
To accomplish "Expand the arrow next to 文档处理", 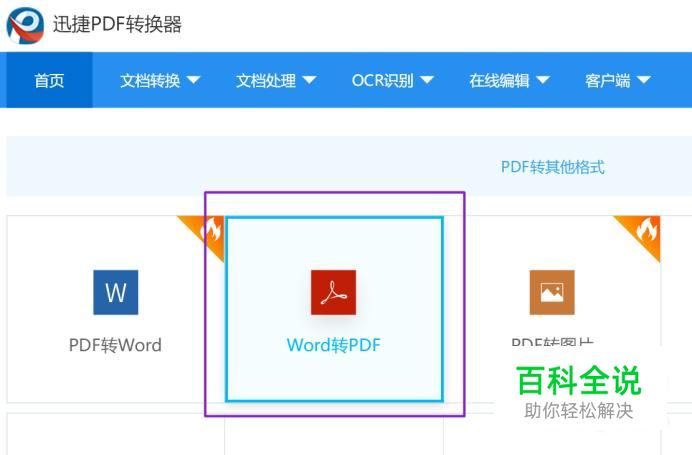I will (309, 80).
